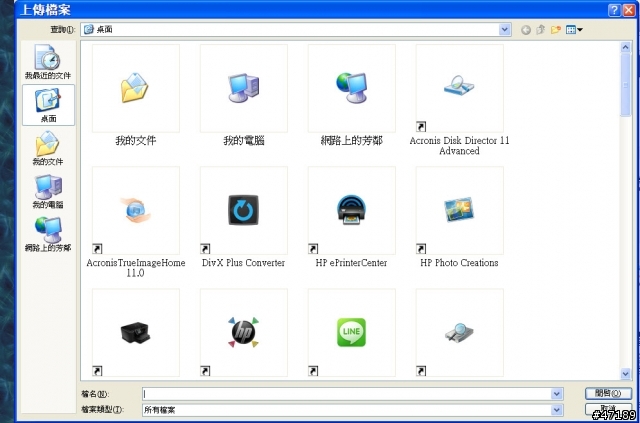Viewport: 640px width, 423px height.
Task: Open 我的文件 in the places sidebar
Action: (48, 148)
